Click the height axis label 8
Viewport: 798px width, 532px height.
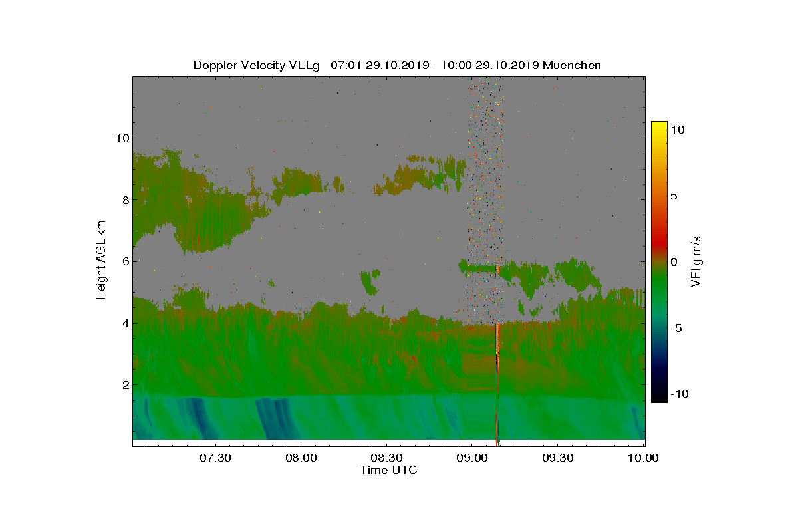pos(124,199)
